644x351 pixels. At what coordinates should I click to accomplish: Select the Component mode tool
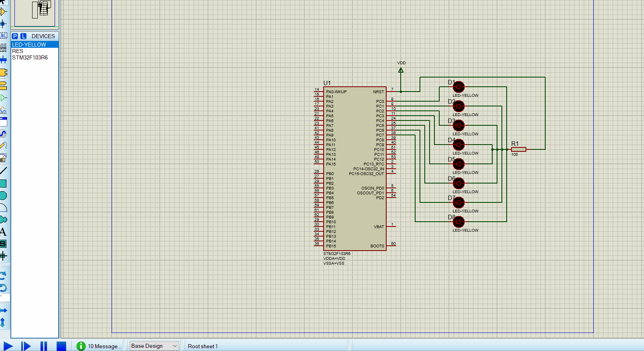tap(3, 12)
